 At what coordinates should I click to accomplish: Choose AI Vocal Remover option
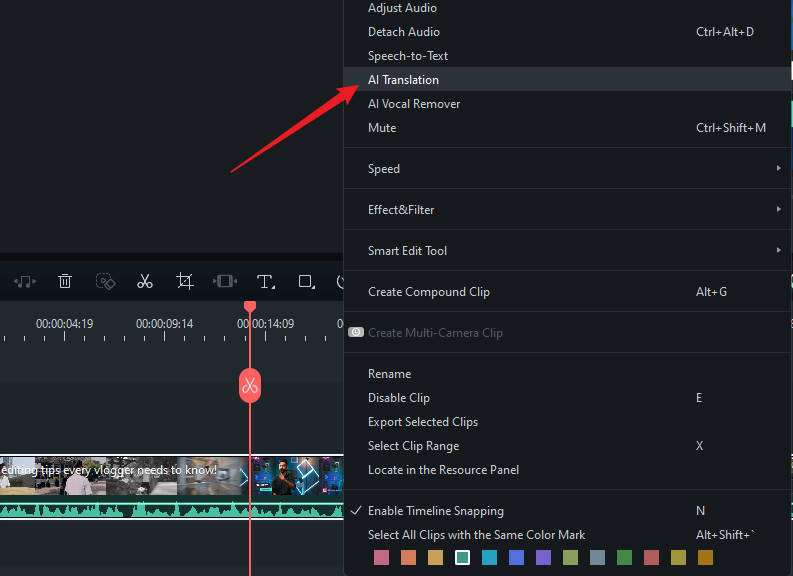[x=567, y=104]
